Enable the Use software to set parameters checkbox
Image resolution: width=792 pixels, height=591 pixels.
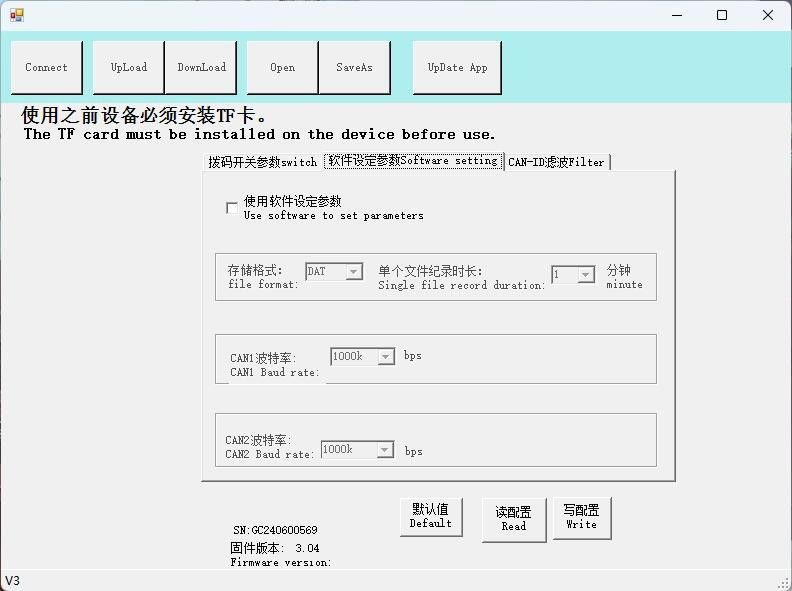[232, 208]
